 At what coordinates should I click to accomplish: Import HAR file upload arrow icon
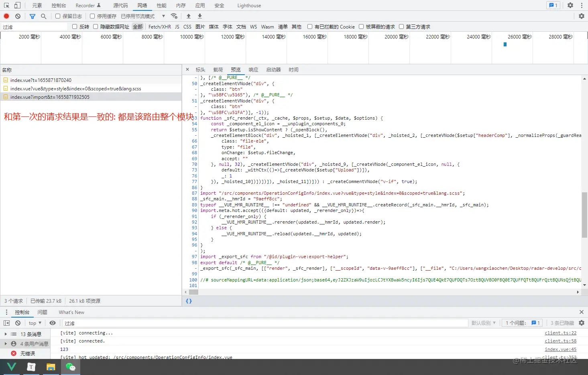pos(189,16)
